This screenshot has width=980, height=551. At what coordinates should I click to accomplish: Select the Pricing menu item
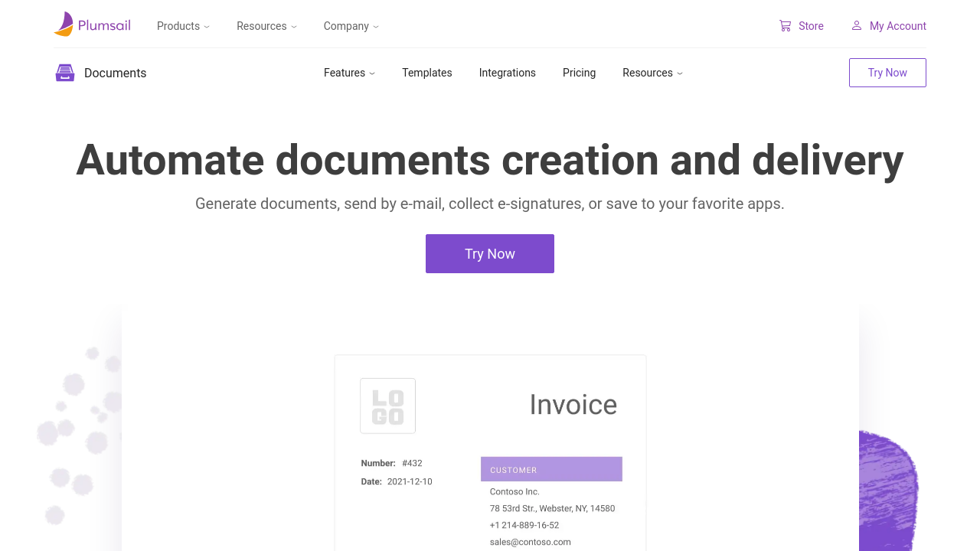[x=579, y=73]
